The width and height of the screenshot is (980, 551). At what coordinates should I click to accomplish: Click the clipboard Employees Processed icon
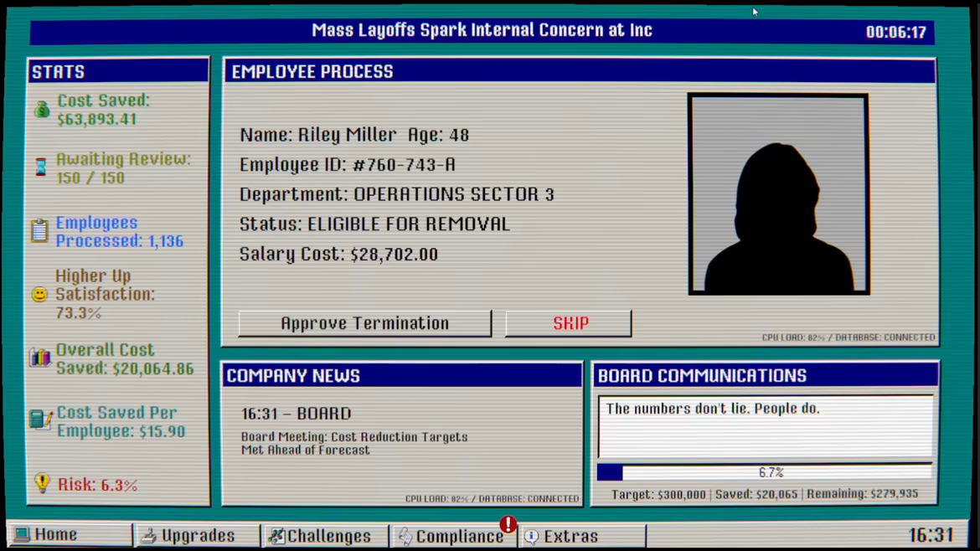point(39,230)
